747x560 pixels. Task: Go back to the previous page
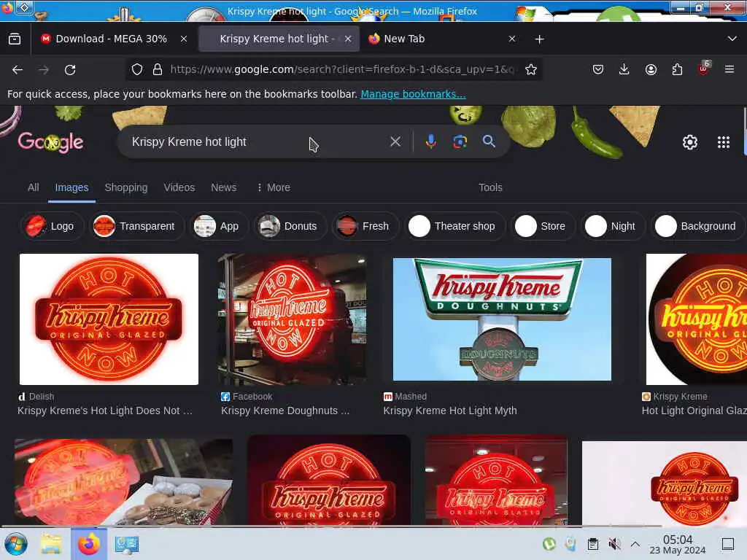pos(18,70)
